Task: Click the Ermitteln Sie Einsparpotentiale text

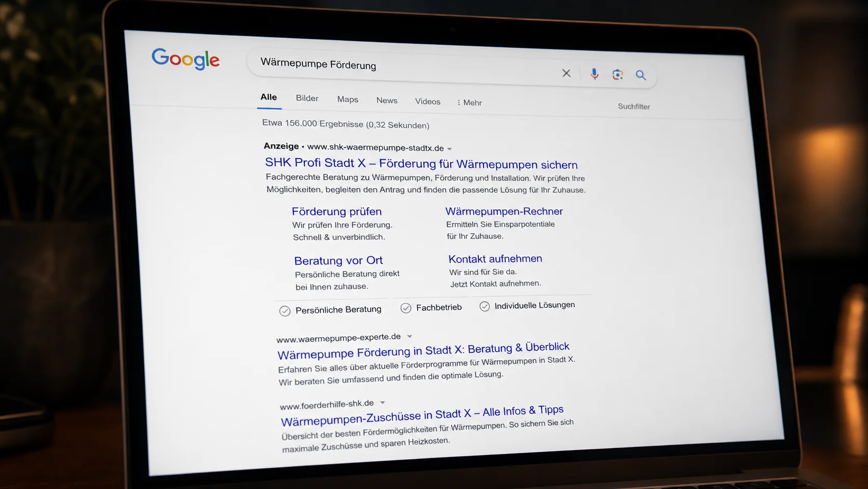Action: [x=500, y=224]
